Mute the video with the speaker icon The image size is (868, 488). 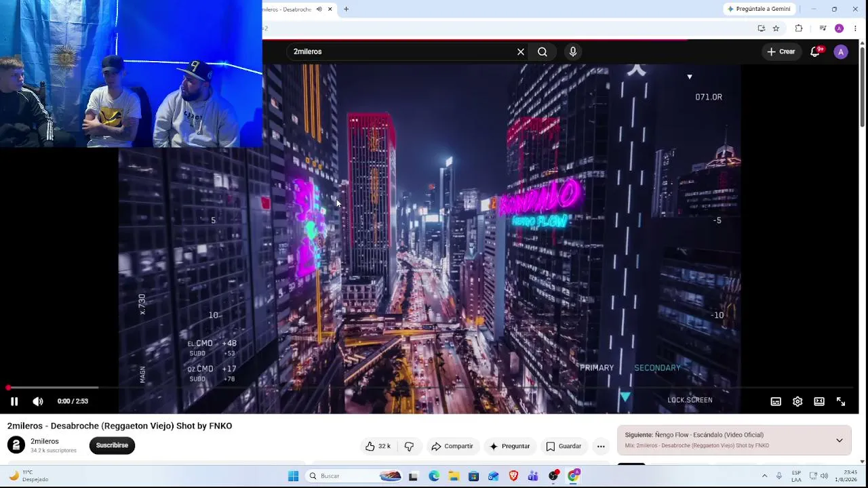38,401
